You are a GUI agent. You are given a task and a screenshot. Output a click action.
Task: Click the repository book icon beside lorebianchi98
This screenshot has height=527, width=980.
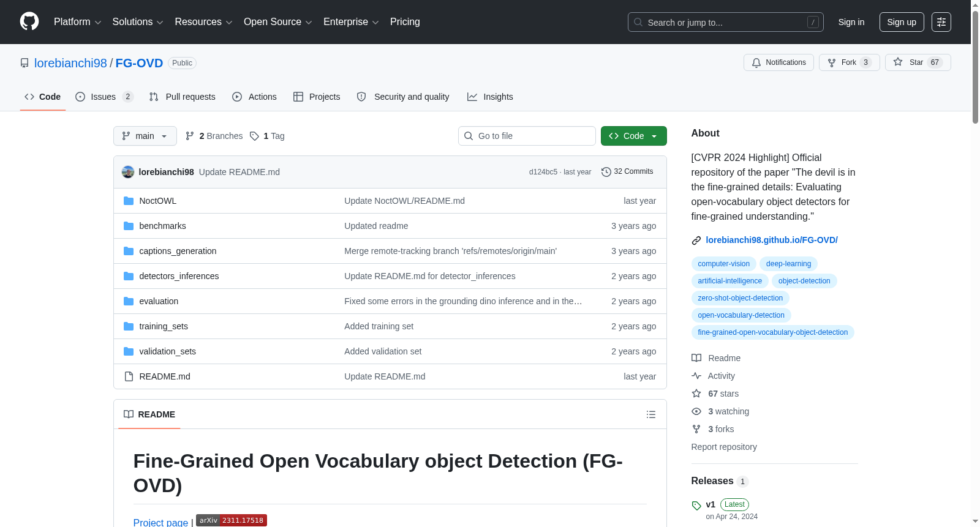point(24,63)
